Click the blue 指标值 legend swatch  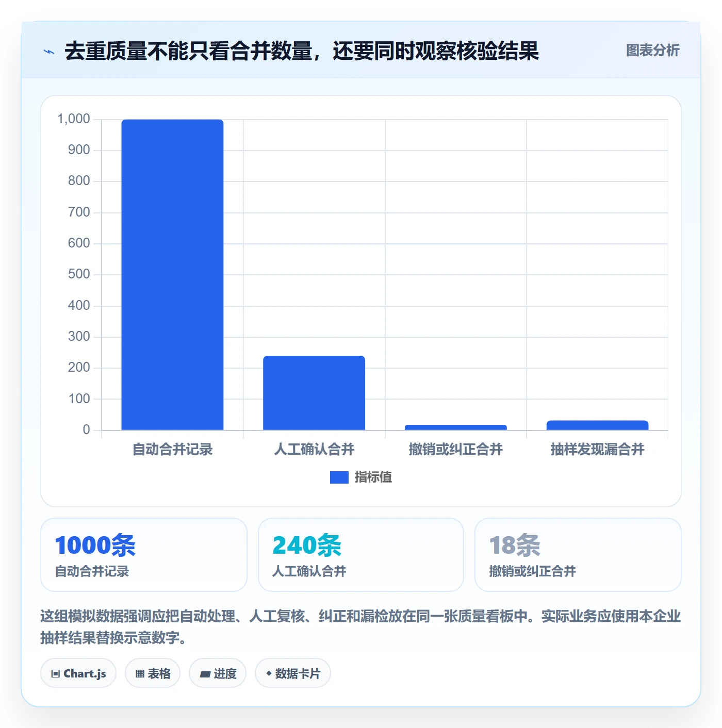pos(339,477)
